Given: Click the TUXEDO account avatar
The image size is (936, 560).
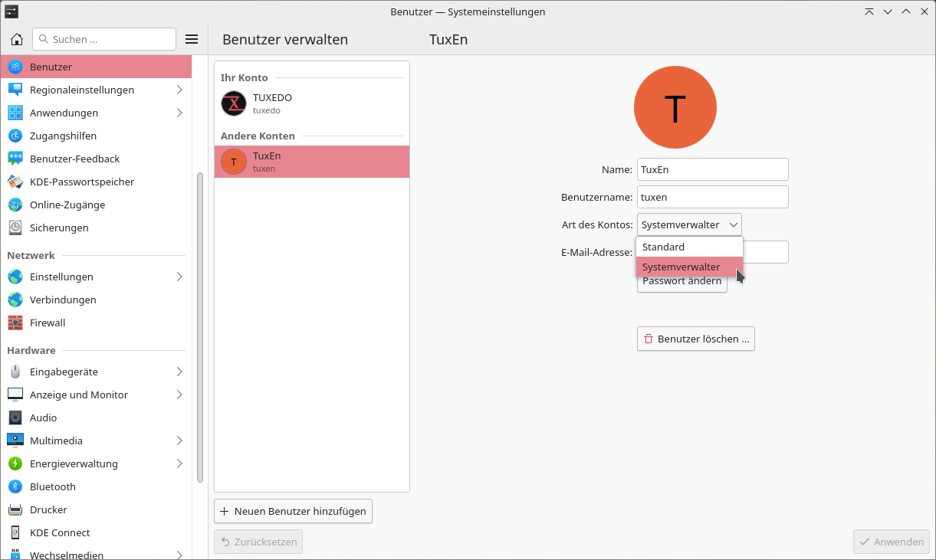Looking at the screenshot, I should 234,103.
